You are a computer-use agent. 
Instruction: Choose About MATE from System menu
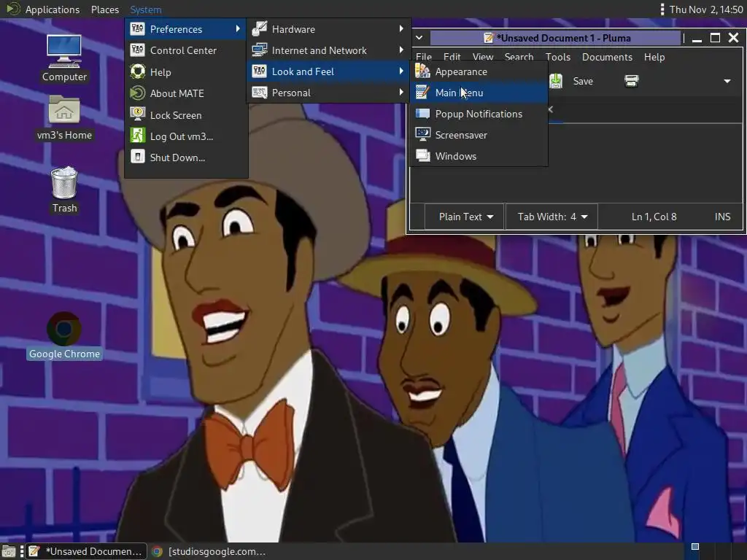click(186, 93)
